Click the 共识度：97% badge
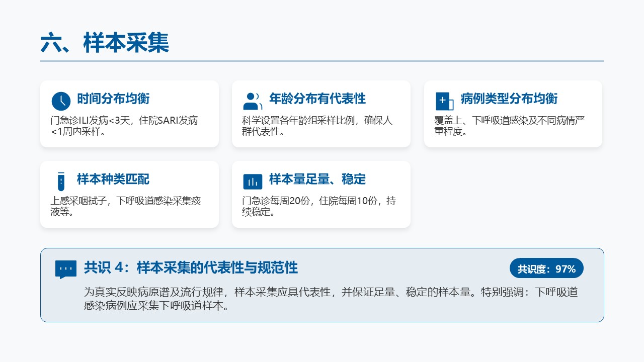The height and width of the screenshot is (362, 644). click(x=546, y=268)
